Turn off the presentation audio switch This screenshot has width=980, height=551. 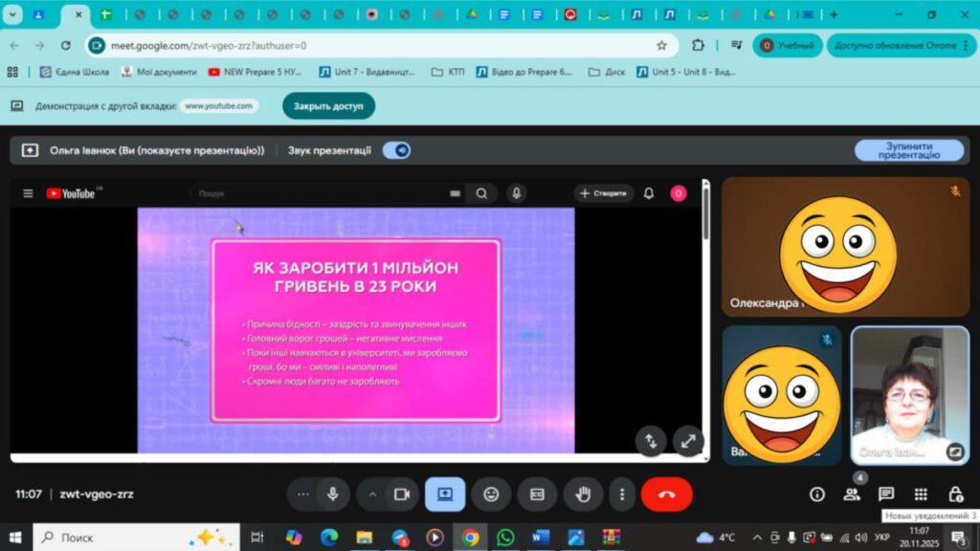click(x=396, y=150)
